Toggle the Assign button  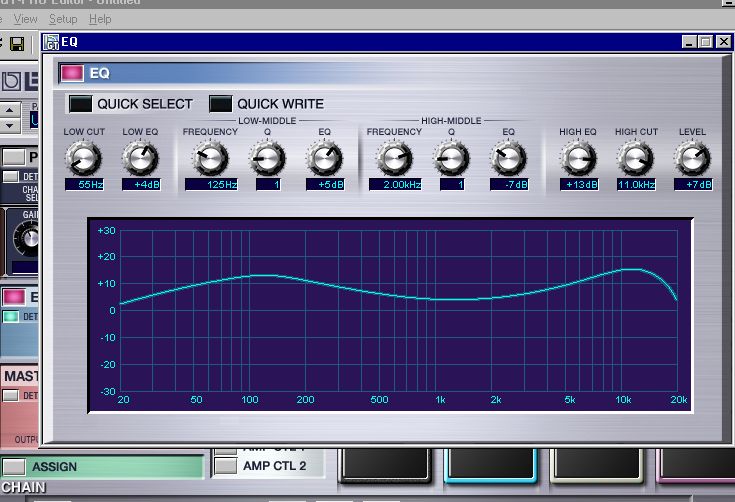coord(14,467)
